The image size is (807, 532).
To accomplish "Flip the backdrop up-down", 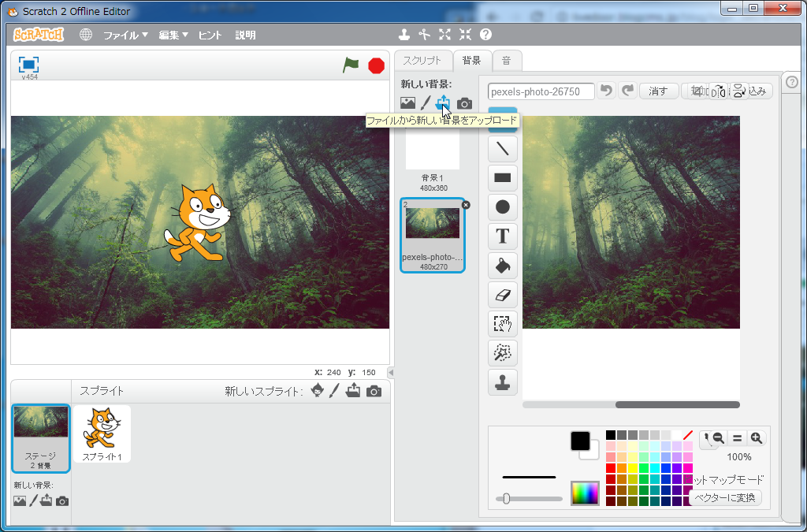I will tap(739, 91).
